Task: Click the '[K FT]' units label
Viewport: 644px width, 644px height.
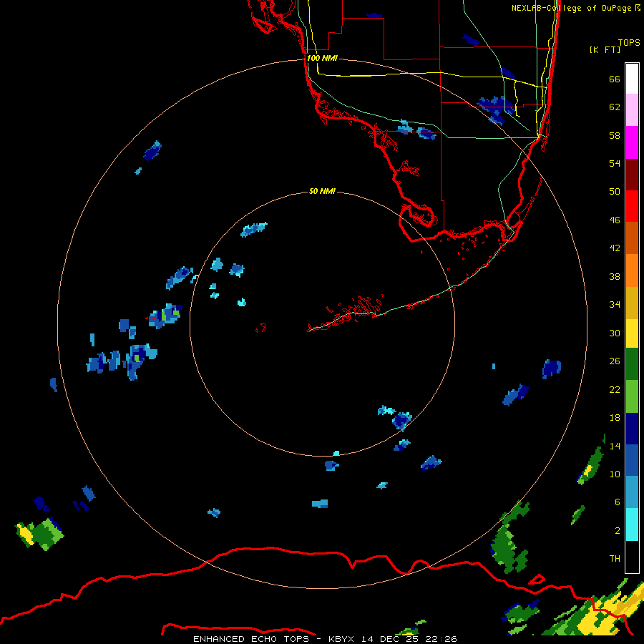Action: coord(605,49)
